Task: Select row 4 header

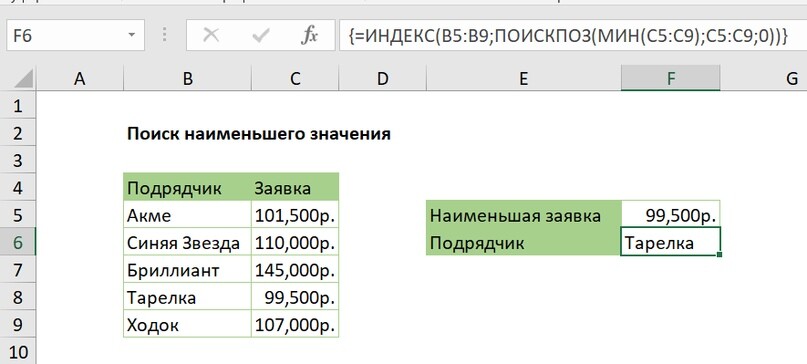Action: coord(18,188)
